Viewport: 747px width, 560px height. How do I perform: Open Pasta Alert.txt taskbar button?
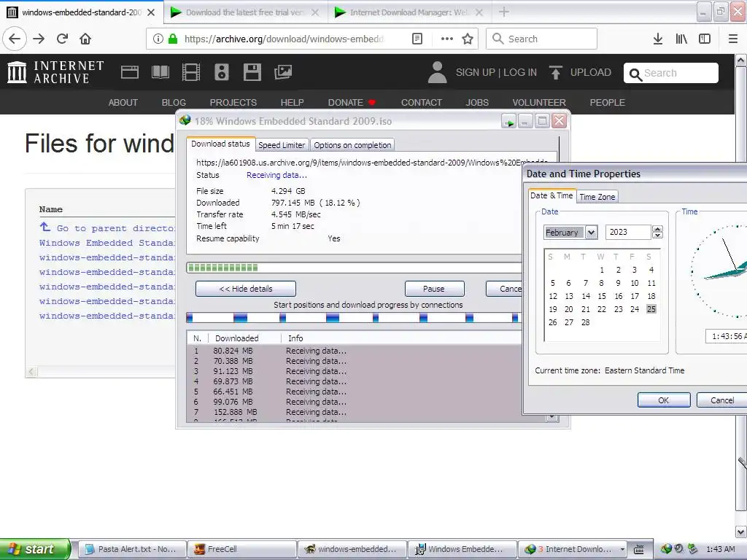[132, 549]
